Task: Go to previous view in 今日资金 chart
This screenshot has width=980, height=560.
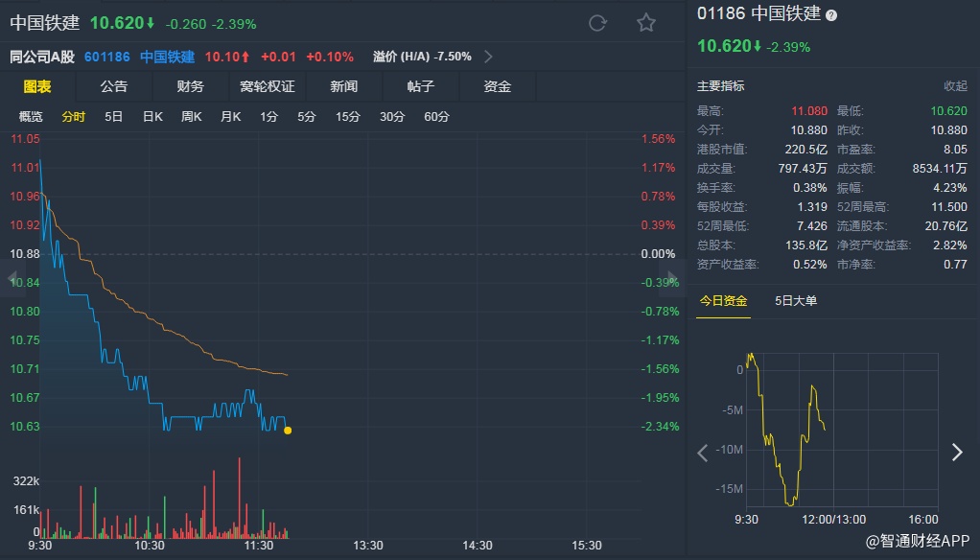Action: [703, 453]
